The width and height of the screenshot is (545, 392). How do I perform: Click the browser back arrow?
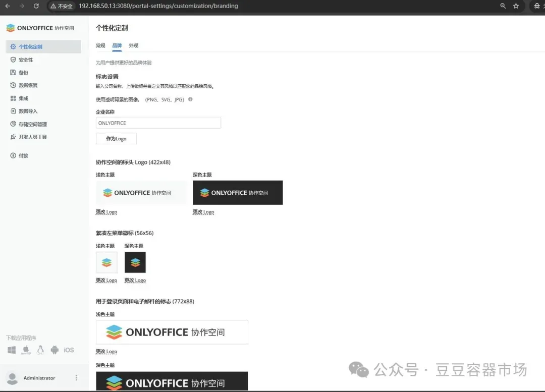(8, 6)
